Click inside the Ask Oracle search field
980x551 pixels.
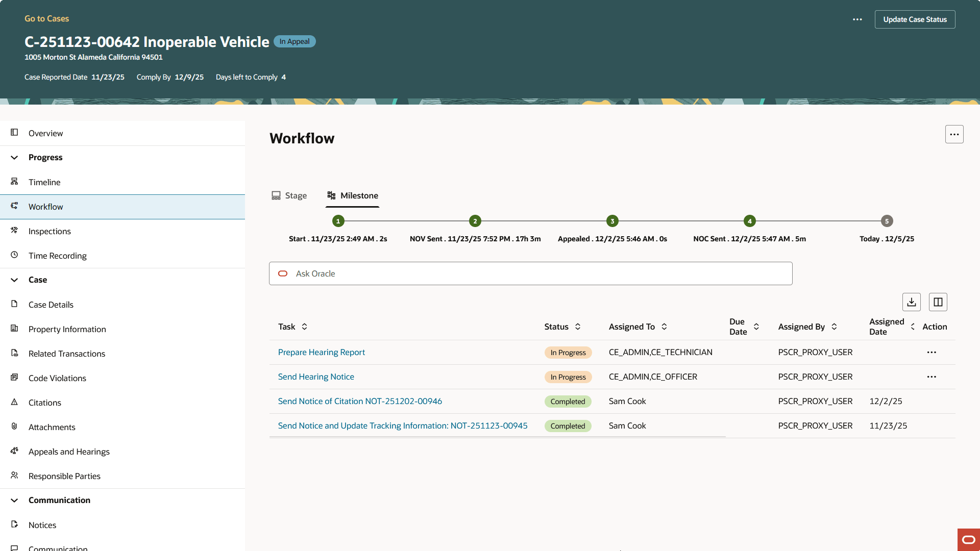pos(530,273)
